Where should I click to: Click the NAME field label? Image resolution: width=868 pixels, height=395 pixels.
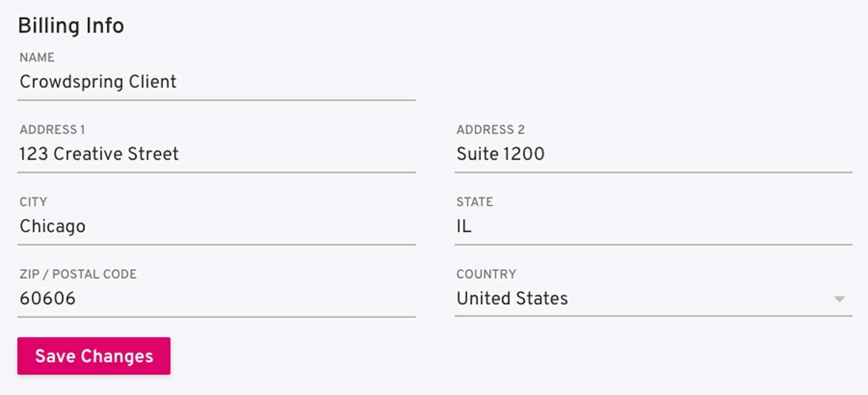click(x=37, y=58)
